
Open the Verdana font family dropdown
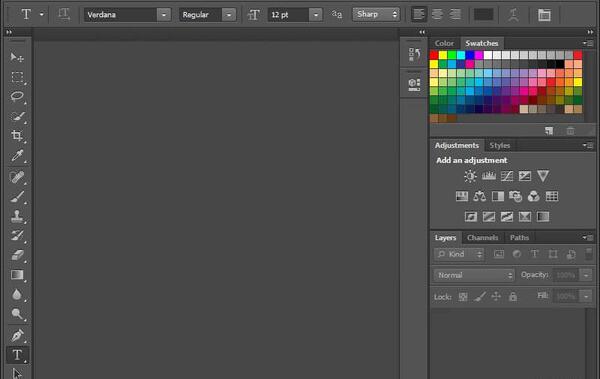[164, 15]
